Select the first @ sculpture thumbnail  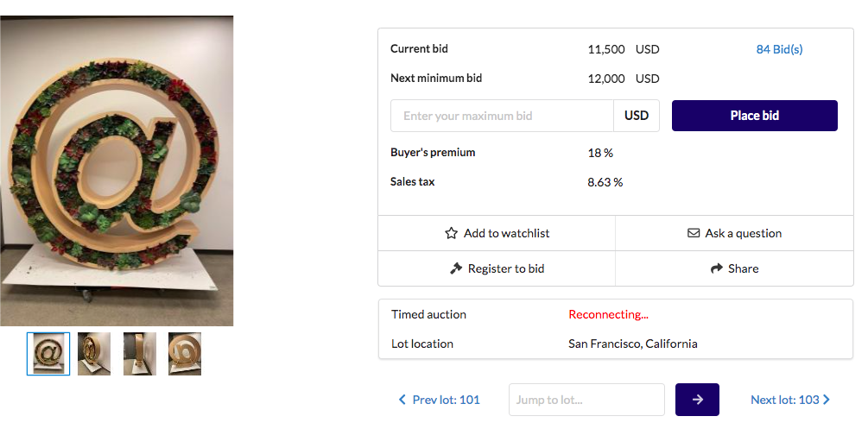48,354
